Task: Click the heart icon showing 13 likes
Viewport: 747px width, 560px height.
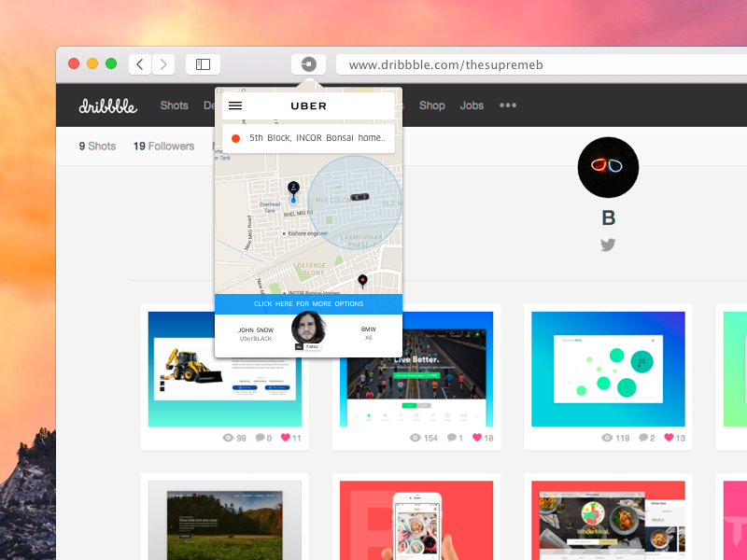Action: point(669,437)
